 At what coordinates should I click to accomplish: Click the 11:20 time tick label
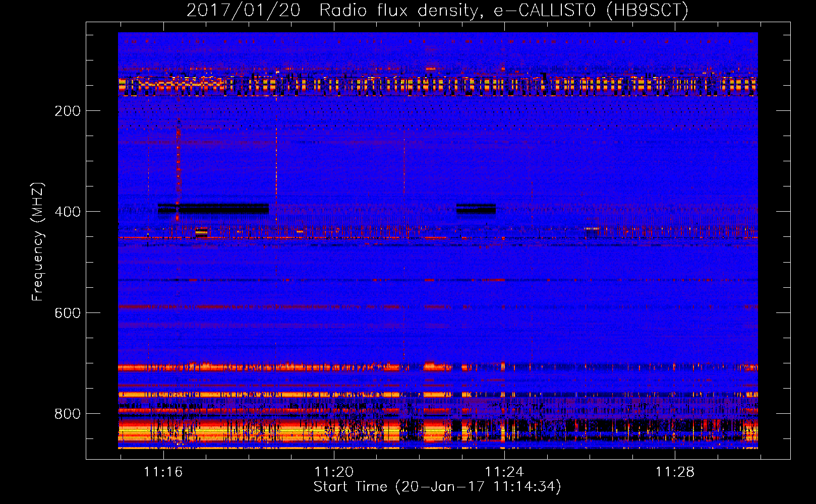(333, 472)
